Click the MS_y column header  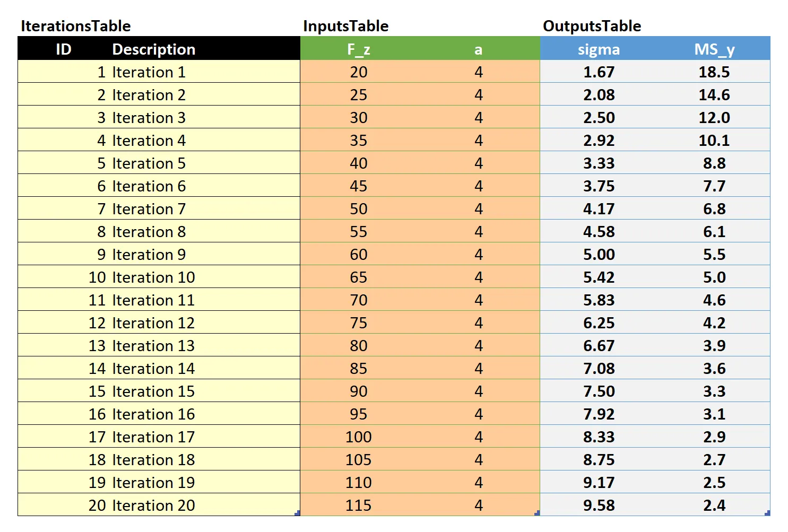point(713,49)
